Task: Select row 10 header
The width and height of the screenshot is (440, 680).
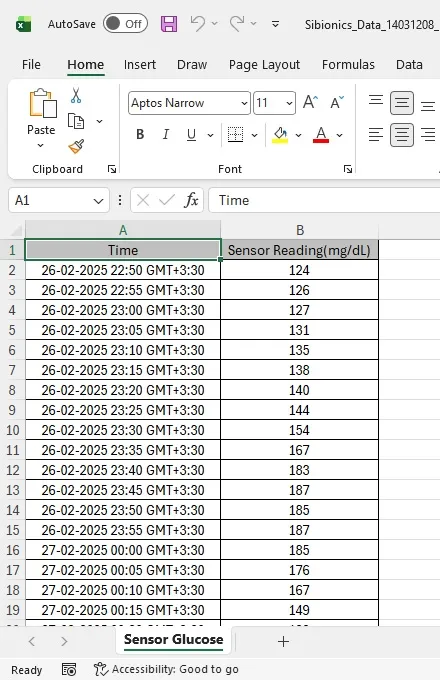Action: click(x=13, y=430)
